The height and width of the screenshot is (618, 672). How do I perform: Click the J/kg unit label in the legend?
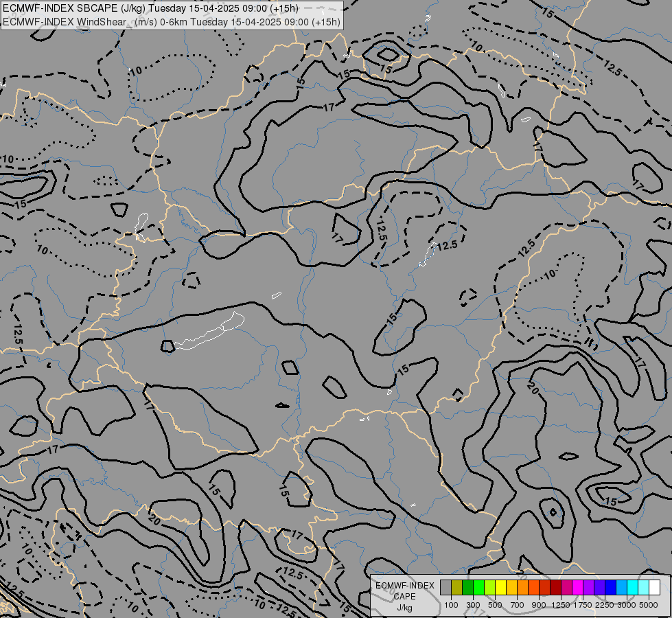click(x=404, y=608)
